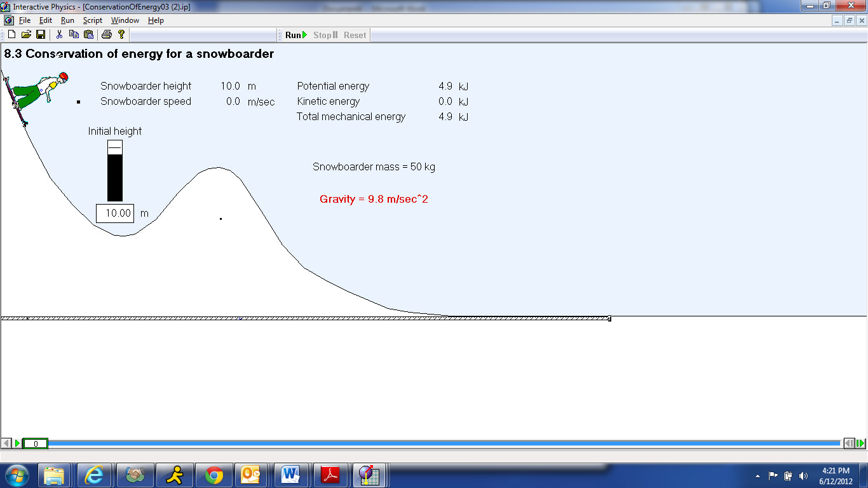Open a file with the folder icon
This screenshot has width=868, height=488.
coord(26,35)
